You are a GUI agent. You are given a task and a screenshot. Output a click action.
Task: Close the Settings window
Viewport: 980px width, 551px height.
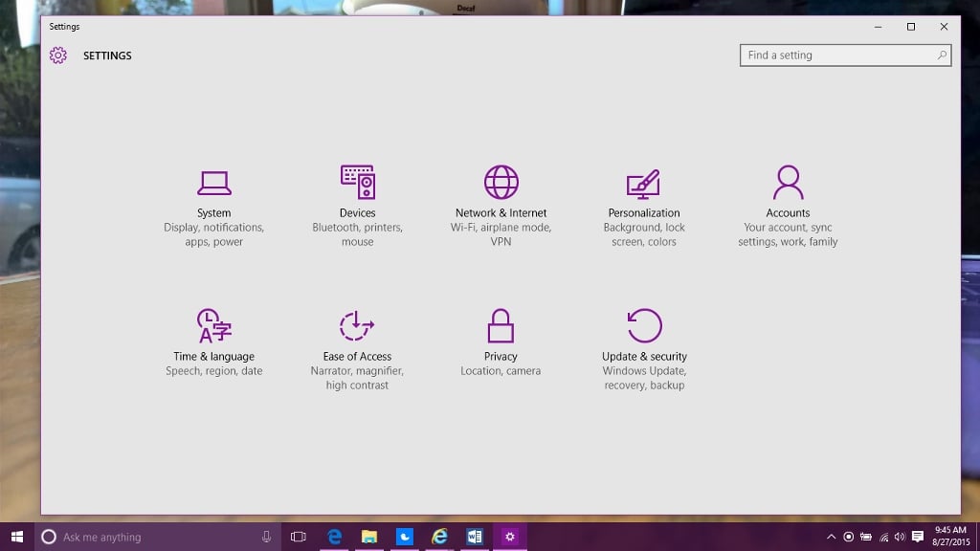(944, 27)
